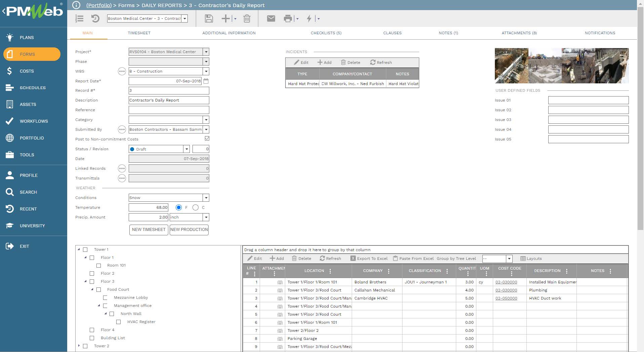The width and height of the screenshot is (644, 352).
Task: Click the NEW TIMESHEET button
Action: point(149,230)
